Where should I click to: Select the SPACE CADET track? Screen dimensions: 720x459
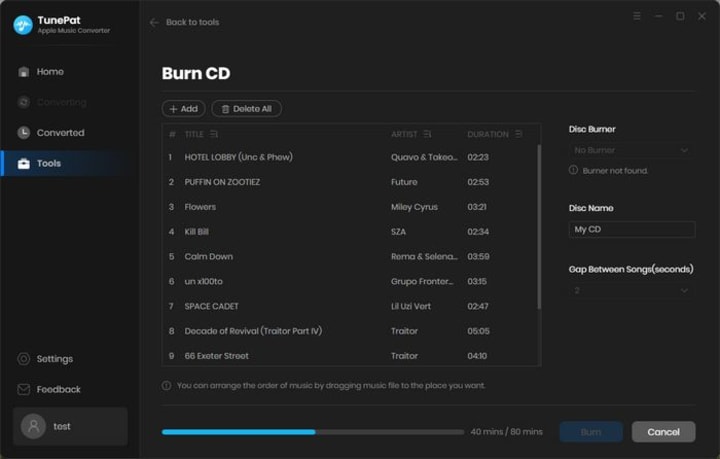[x=349, y=306]
